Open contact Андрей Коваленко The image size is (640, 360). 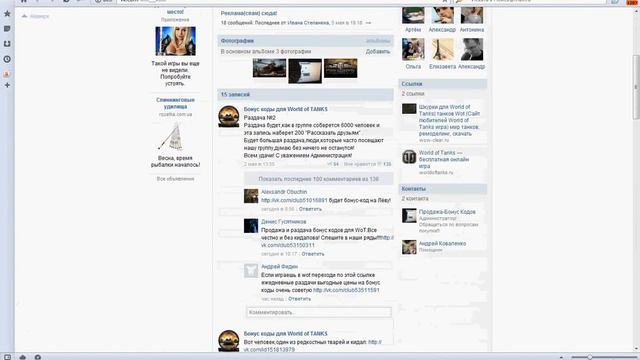442,243
